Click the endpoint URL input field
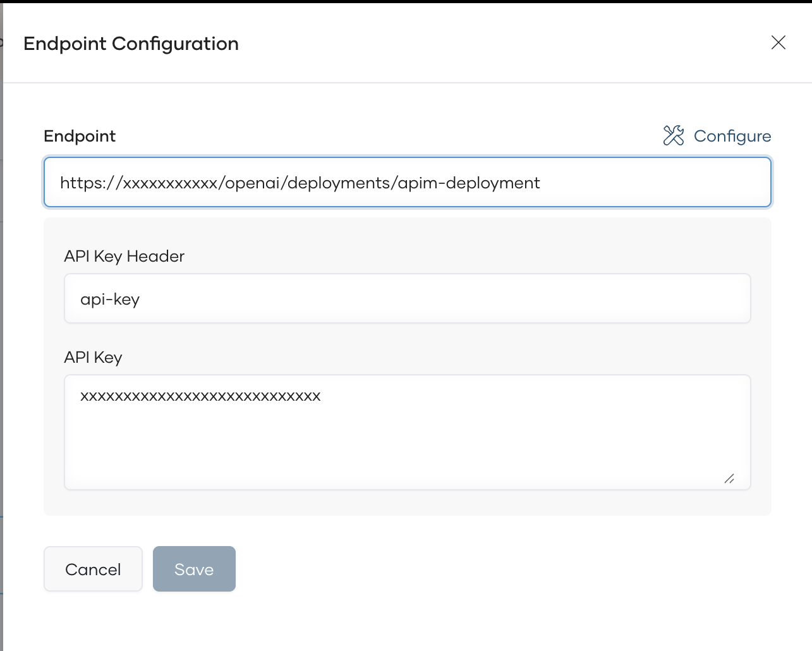Screen dimensions: 812x651 tap(407, 182)
